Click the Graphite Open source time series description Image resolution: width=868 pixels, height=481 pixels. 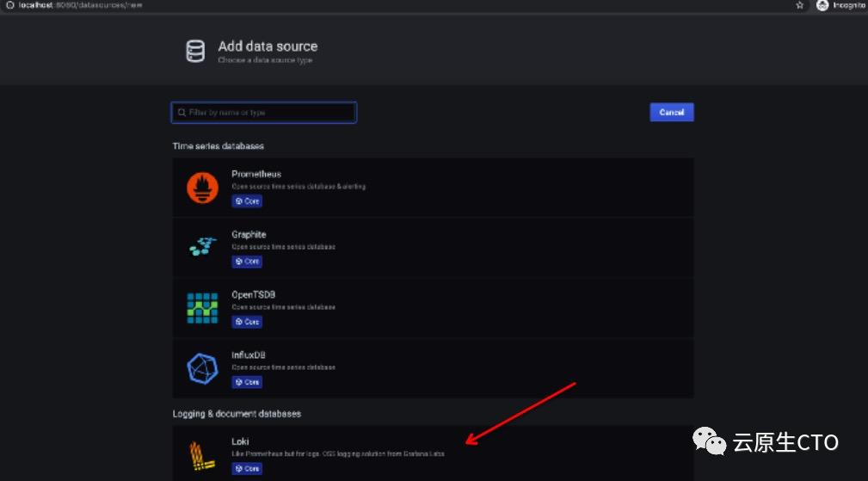point(283,247)
